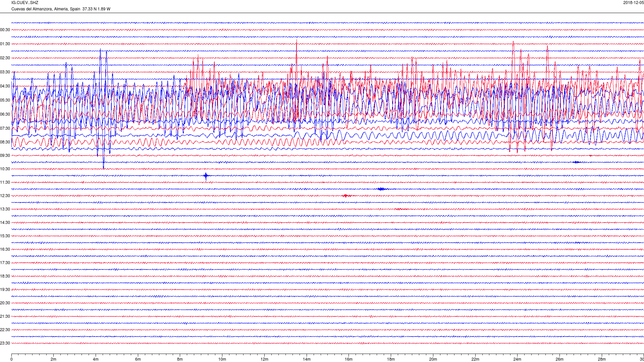Click the 10m axis tick label
Image resolution: width=644 pixels, height=362 pixels.
222,359
